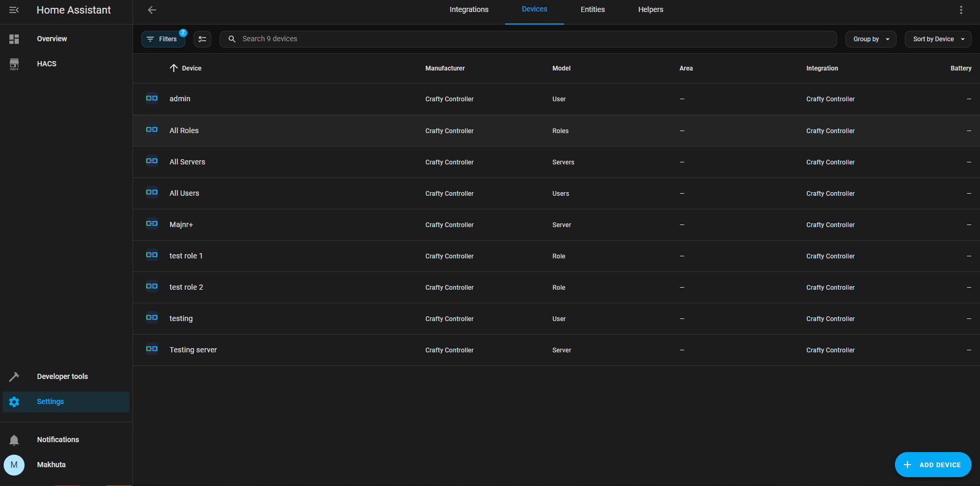Sort by the Model column header
The height and width of the screenshot is (486, 980).
pyautogui.click(x=561, y=68)
